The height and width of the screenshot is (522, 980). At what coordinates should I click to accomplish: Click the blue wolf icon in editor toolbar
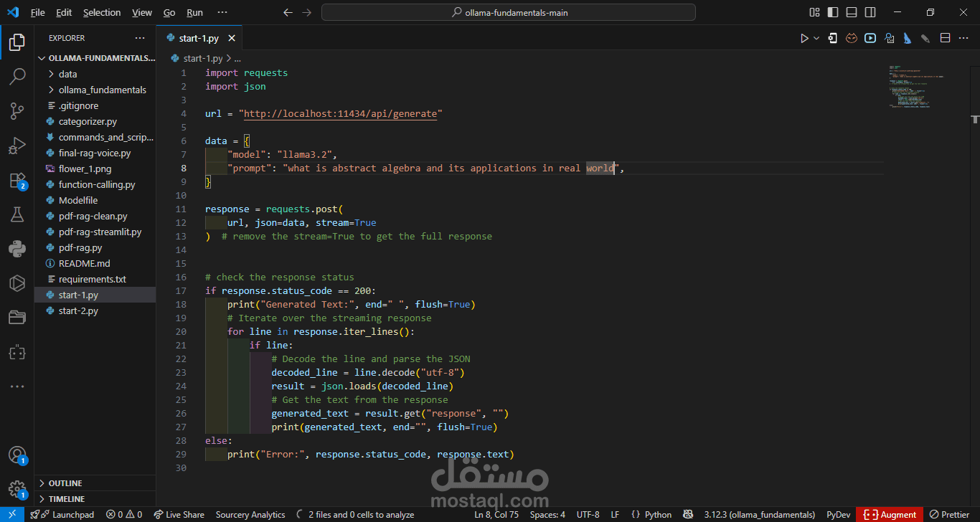pos(908,38)
